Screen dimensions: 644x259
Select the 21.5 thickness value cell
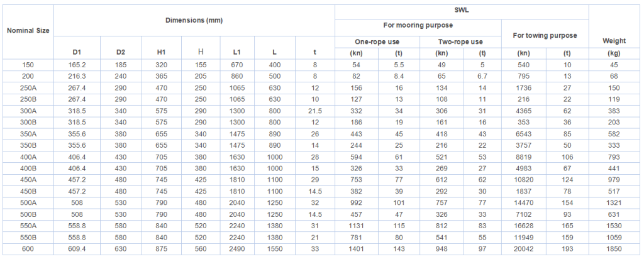click(315, 111)
